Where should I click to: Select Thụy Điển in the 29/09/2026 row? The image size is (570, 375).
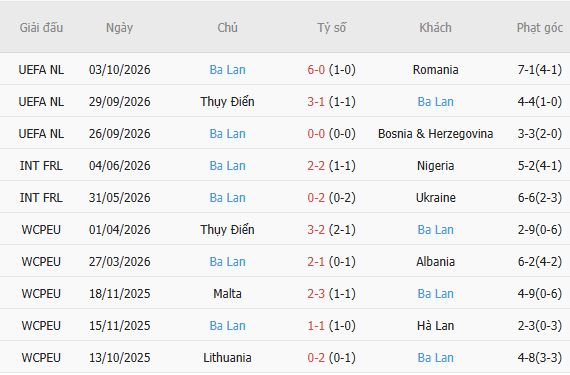click(228, 101)
